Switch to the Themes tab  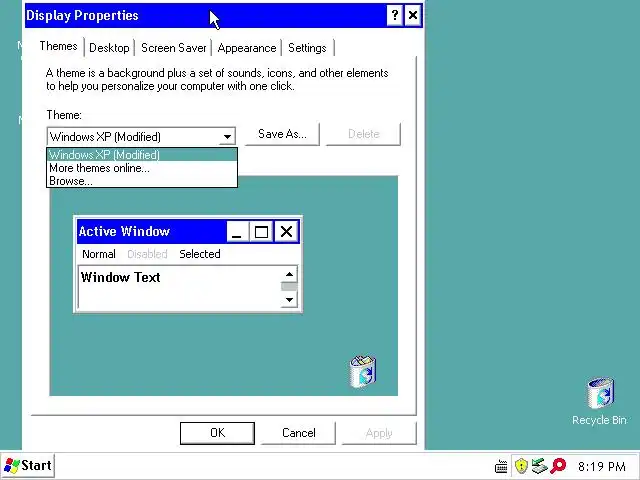click(58, 46)
